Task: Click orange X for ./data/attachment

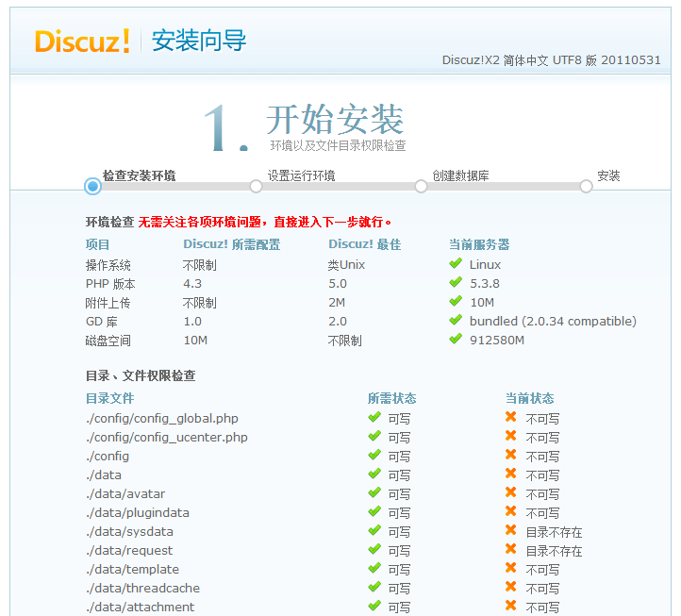Action: [x=511, y=606]
